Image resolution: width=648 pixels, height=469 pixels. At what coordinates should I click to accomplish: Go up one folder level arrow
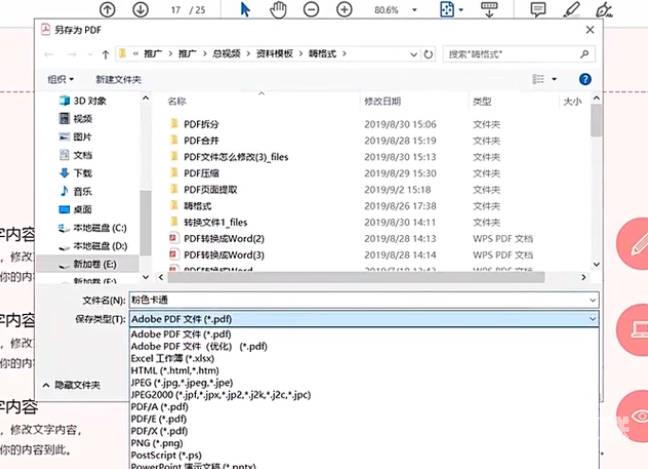click(105, 54)
